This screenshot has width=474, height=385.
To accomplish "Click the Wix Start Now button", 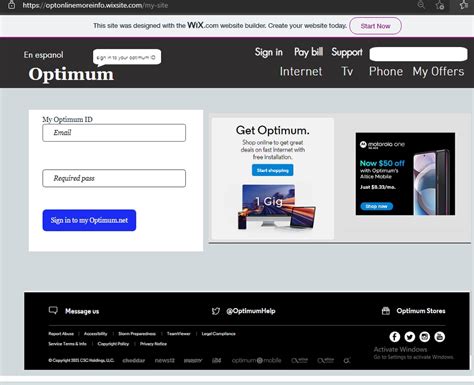I will 375,26.
